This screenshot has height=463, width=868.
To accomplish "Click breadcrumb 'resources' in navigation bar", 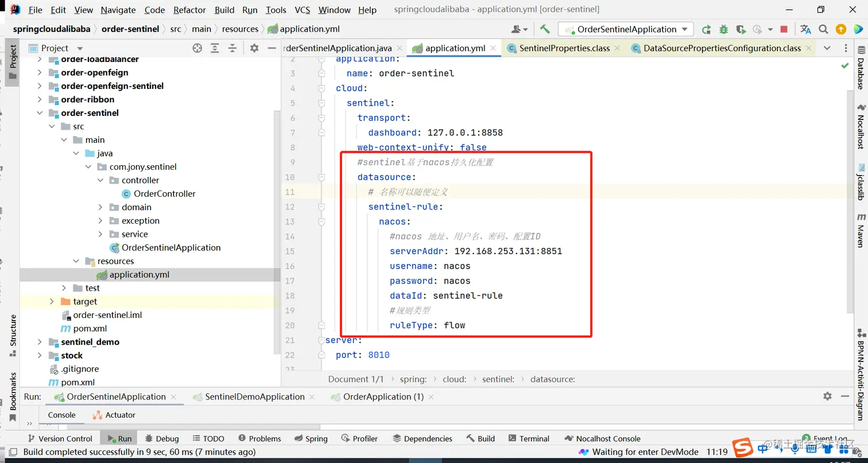I will point(240,29).
